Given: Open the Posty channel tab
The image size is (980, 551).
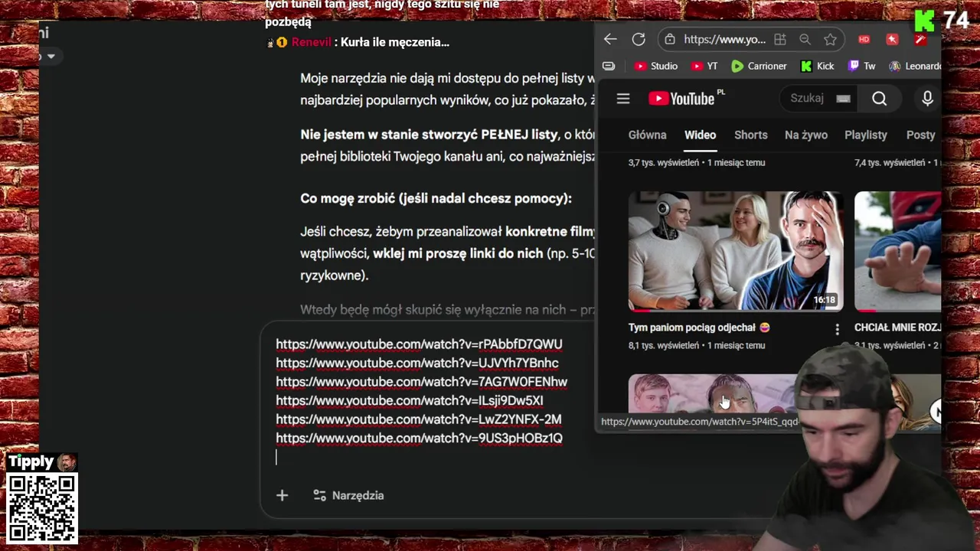Looking at the screenshot, I should click(x=920, y=135).
